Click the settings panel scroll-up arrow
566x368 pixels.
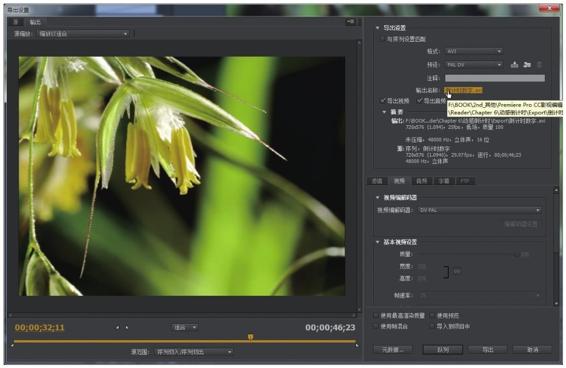556,189
